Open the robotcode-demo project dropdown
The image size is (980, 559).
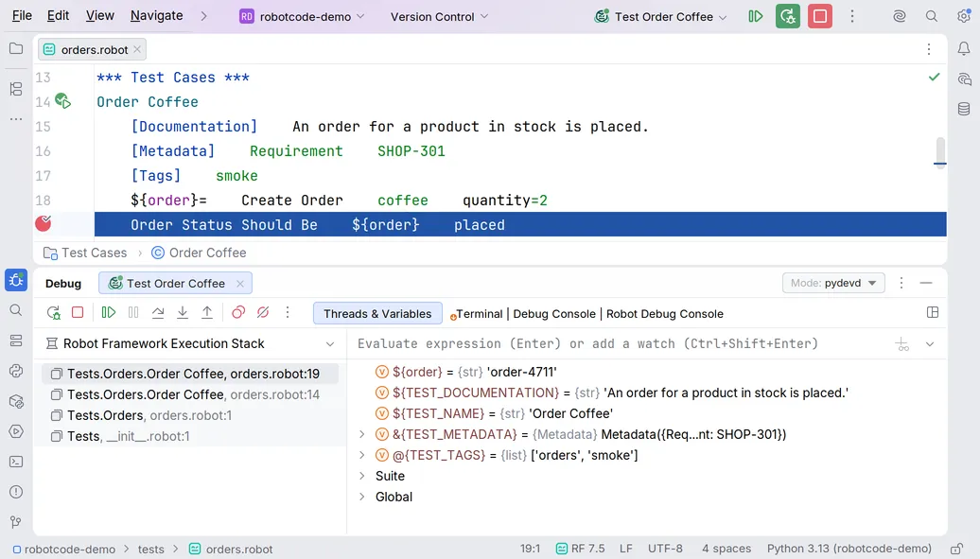tap(302, 17)
